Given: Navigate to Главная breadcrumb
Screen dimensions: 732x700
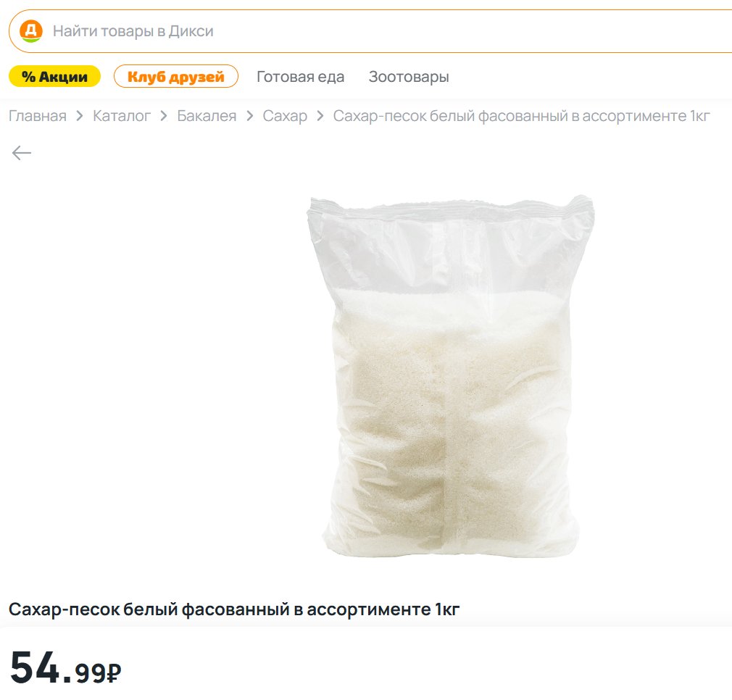Looking at the screenshot, I should pos(38,116).
